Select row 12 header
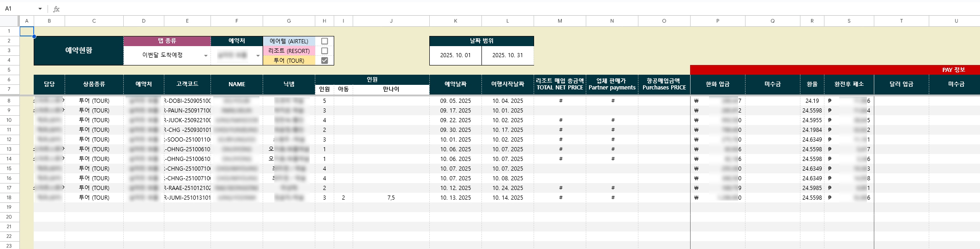The height and width of the screenshot is (249, 980). pyautogui.click(x=9, y=139)
